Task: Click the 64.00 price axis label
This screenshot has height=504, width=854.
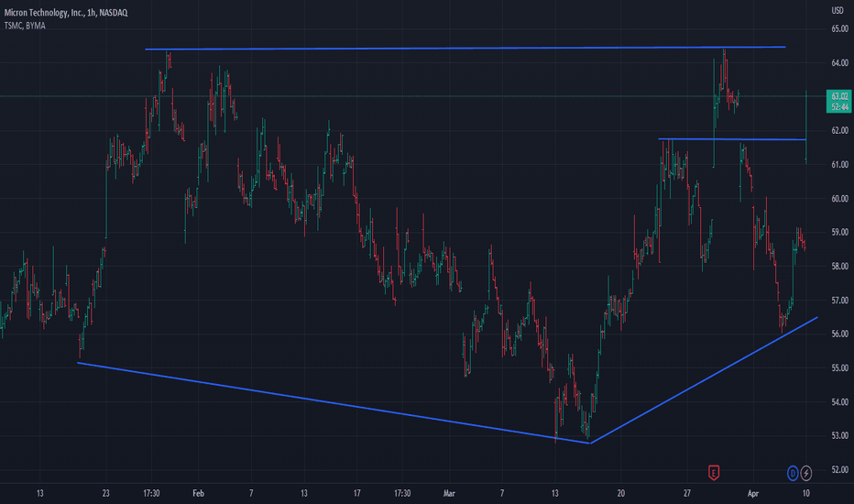Action: point(839,63)
